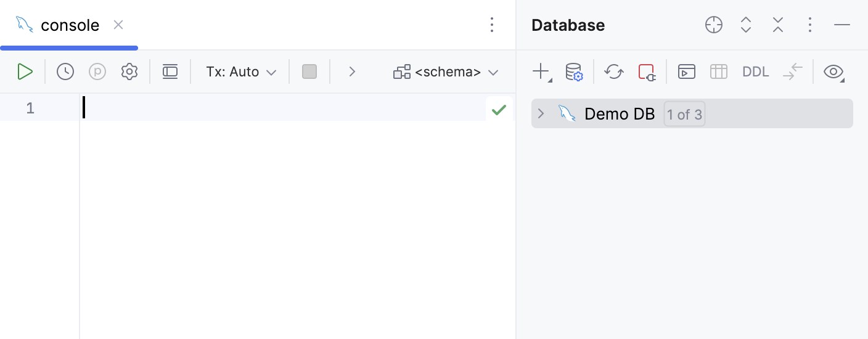Add a new data source with plus icon

pyautogui.click(x=541, y=71)
